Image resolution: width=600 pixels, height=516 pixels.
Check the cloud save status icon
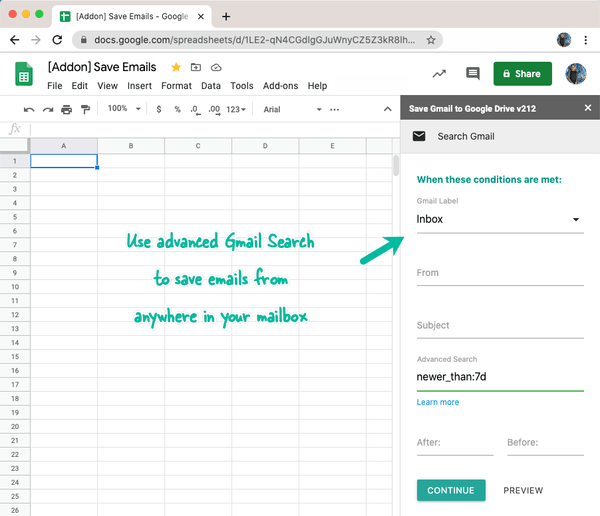tap(216, 68)
